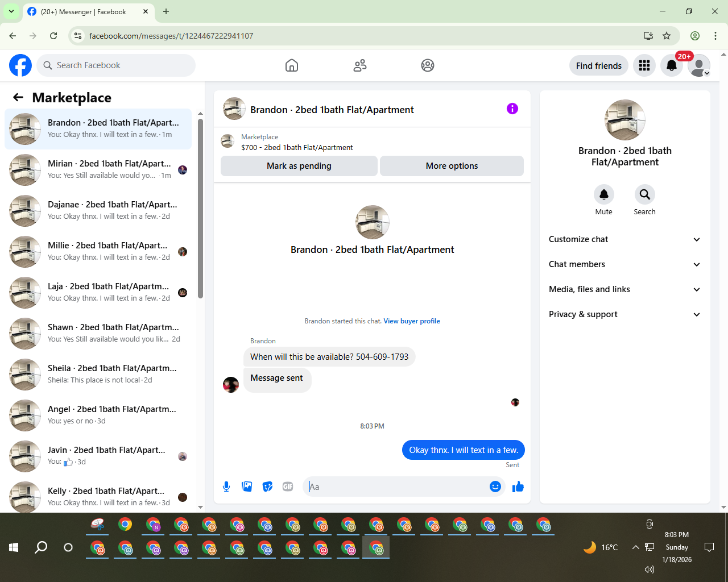Click the listing thumbnail in right panel
The width and height of the screenshot is (728, 582).
point(625,120)
